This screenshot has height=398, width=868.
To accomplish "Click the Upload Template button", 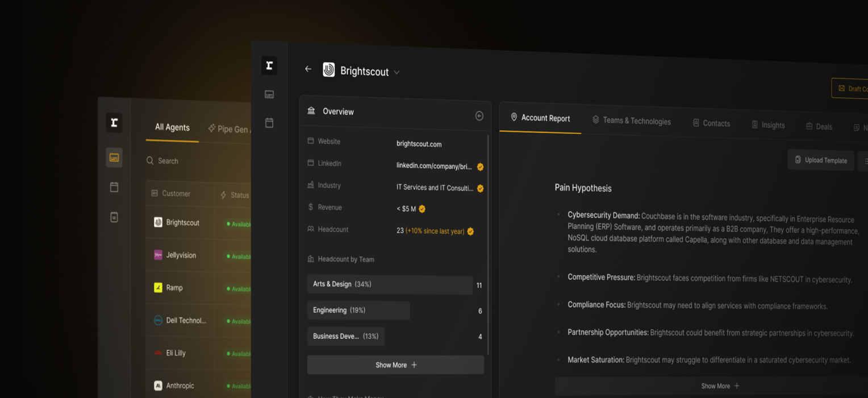I will (821, 160).
